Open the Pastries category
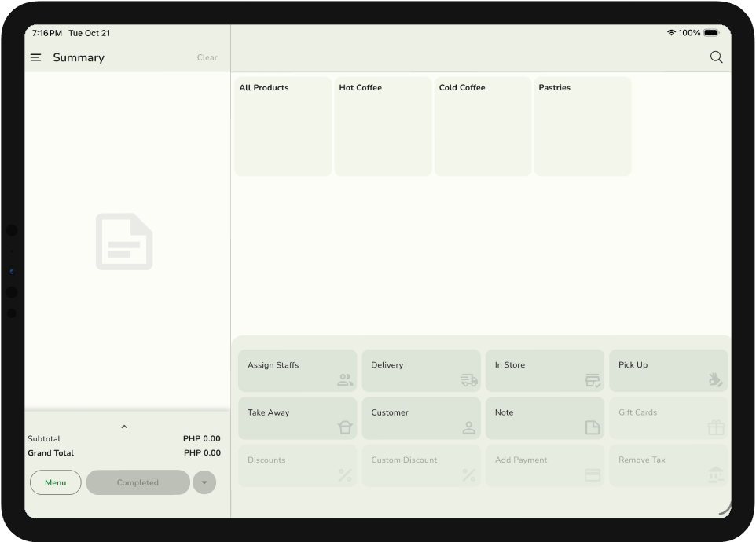Viewport: 756px width, 542px height. pos(582,126)
